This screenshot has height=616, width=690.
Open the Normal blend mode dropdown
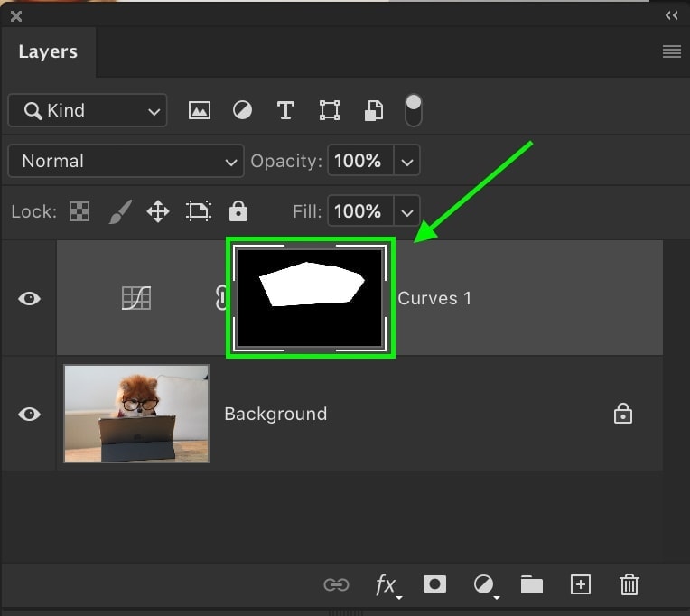pyautogui.click(x=126, y=161)
